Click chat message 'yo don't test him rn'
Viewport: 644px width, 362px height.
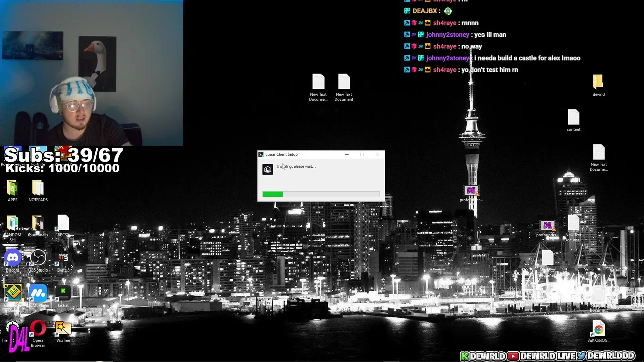click(490, 70)
